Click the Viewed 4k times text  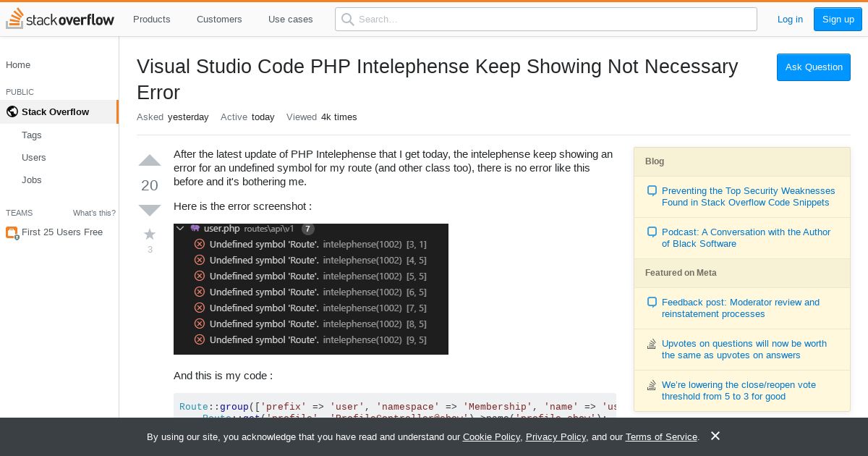tap(322, 117)
